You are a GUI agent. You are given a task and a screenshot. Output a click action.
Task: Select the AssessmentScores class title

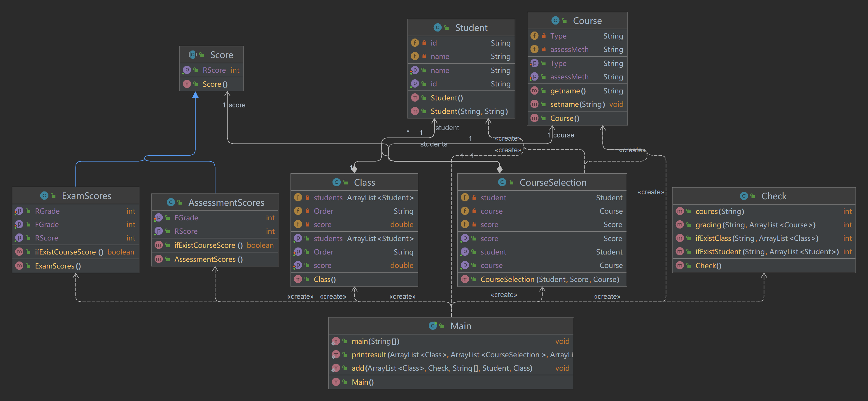pos(226,202)
